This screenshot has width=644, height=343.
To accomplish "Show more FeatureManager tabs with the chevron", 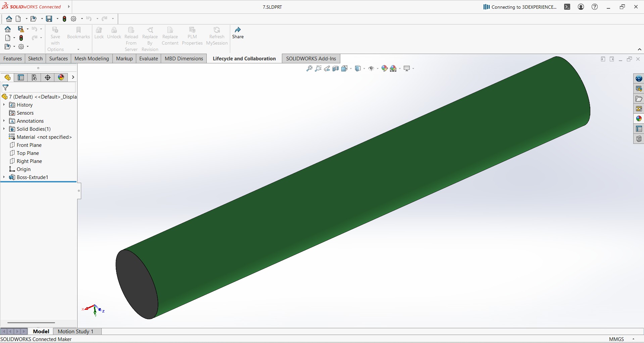I will [73, 77].
